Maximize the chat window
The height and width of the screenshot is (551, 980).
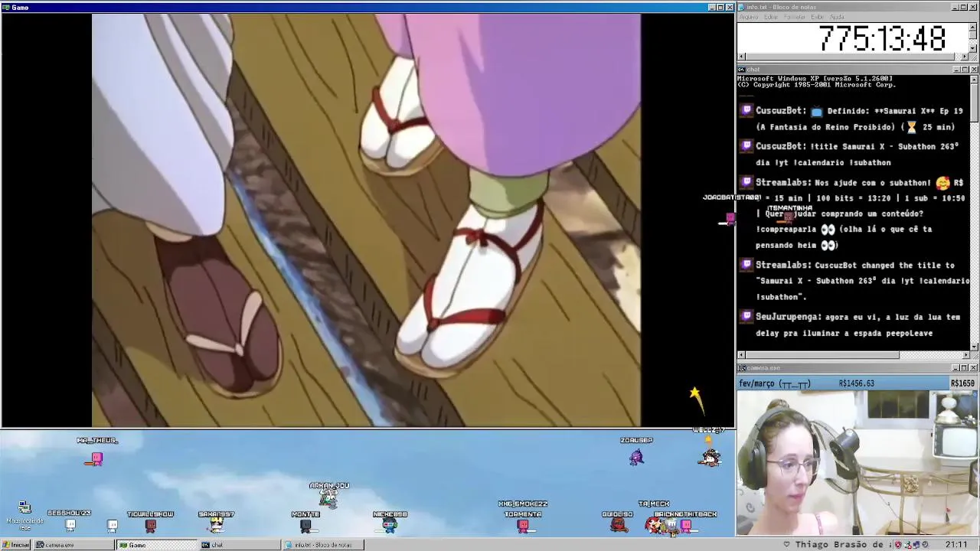point(965,70)
